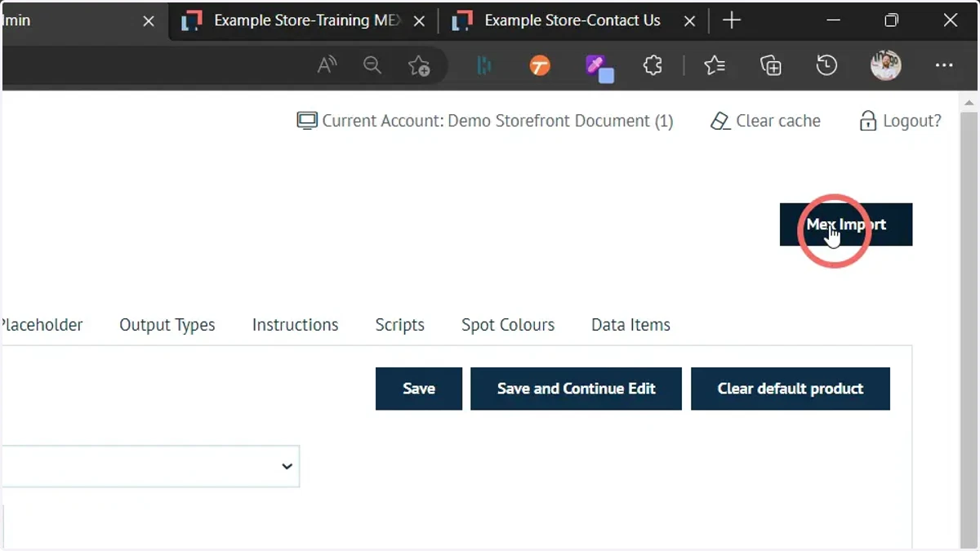Open the Data Items tab
Screen dimensions: 980x551
[x=630, y=325]
